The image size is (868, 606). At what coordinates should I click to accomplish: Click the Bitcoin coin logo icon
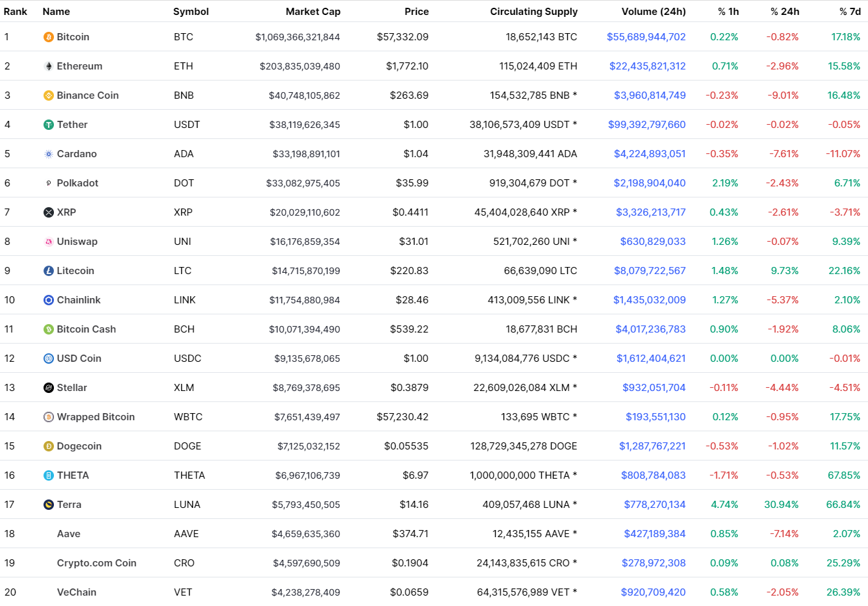[x=49, y=37]
